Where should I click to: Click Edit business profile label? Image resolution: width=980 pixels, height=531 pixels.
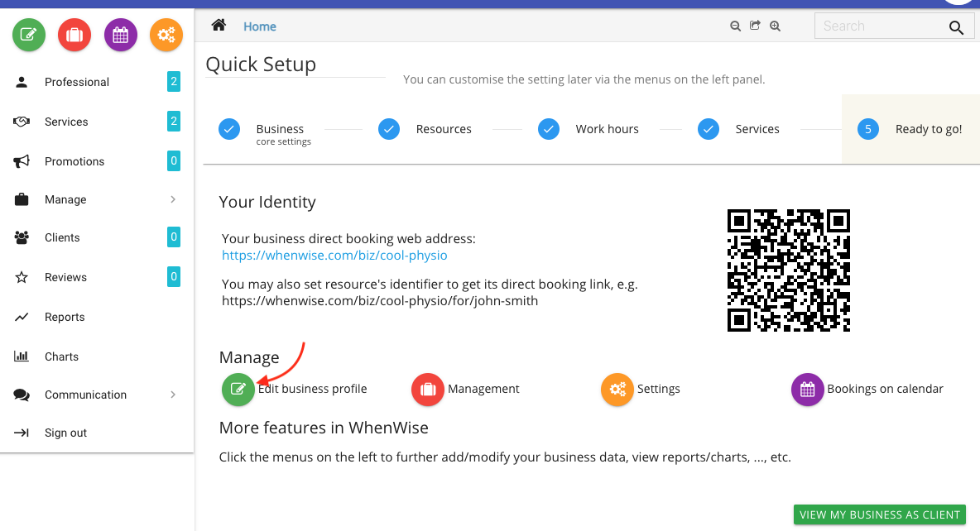313,389
